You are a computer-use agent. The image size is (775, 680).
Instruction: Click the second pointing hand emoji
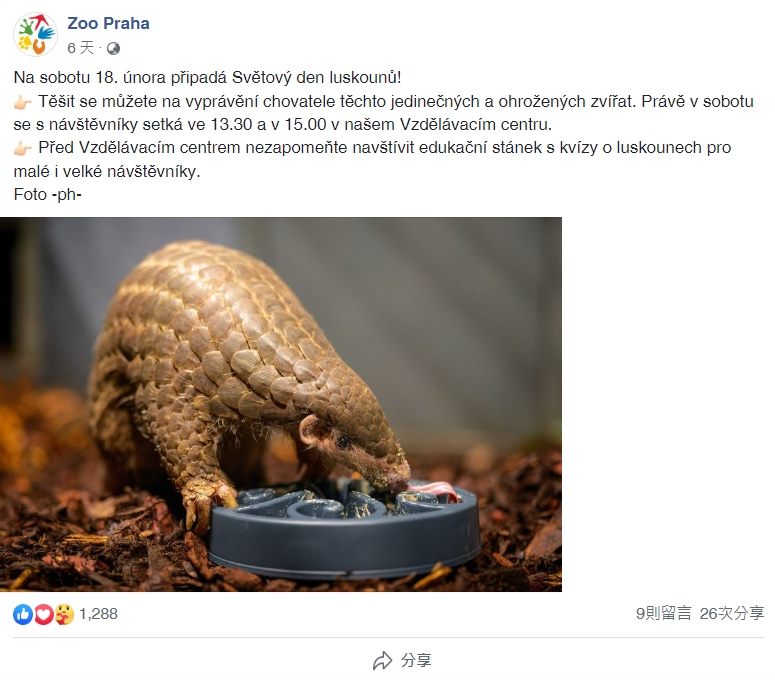click(x=23, y=148)
